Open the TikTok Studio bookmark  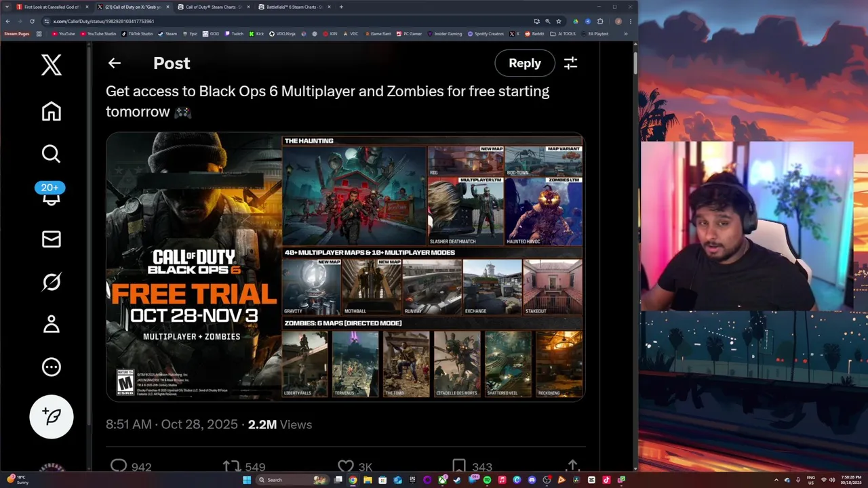pyautogui.click(x=136, y=33)
